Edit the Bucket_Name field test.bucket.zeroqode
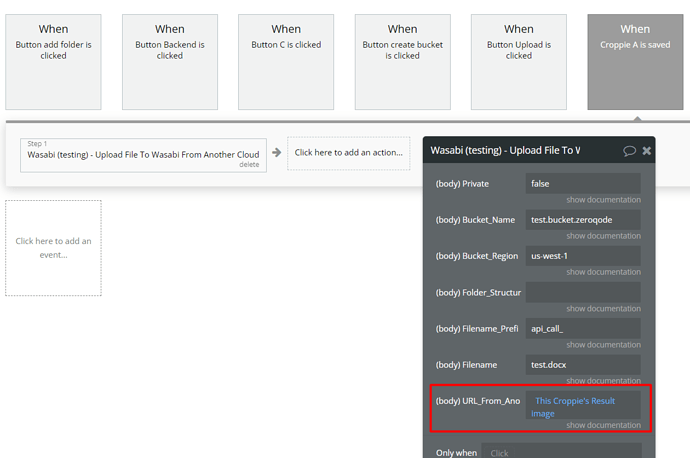Screen dimensions: 690x458 [583, 220]
